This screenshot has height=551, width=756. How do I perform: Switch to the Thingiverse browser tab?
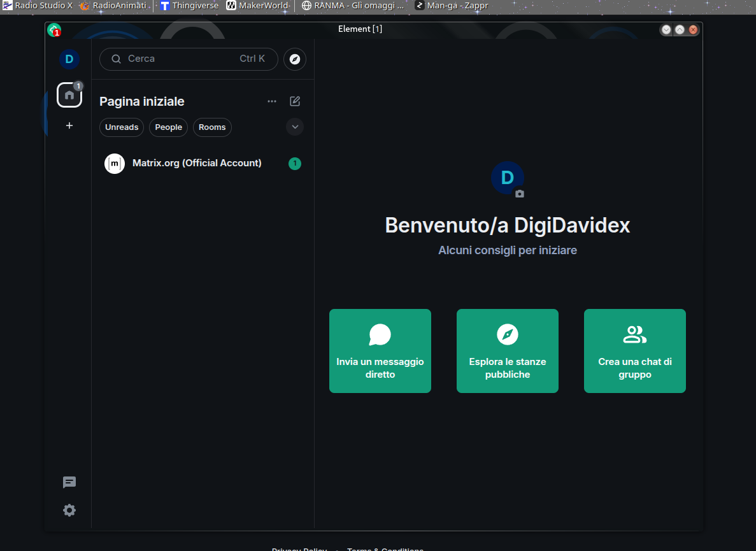pyautogui.click(x=189, y=6)
